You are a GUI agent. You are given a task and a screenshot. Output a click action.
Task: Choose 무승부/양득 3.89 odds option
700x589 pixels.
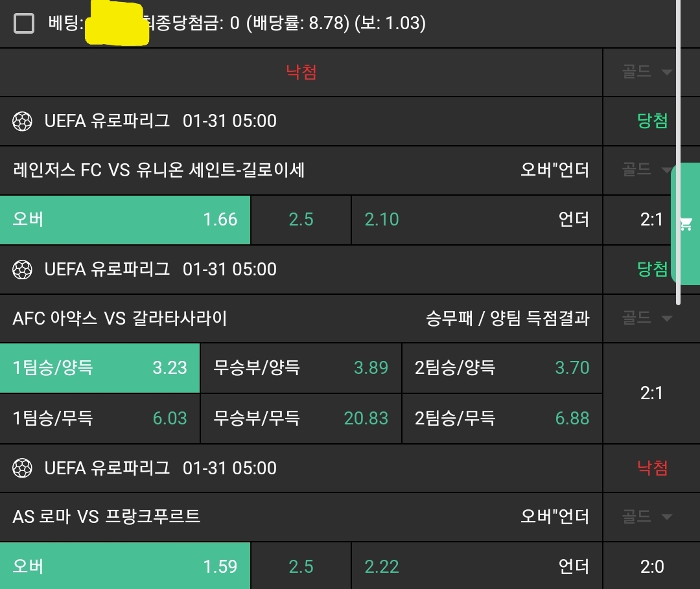301,368
